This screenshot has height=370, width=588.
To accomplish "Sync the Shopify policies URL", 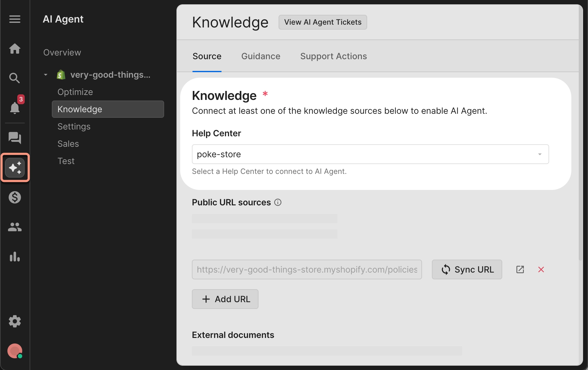I will [x=466, y=269].
